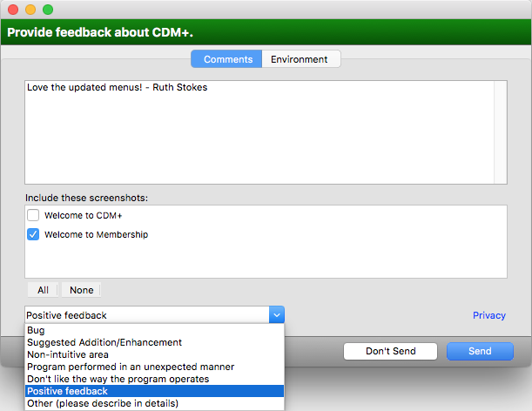Screen dimensions: 532x411
Task: Switch to the Environment tab
Action: (x=300, y=59)
